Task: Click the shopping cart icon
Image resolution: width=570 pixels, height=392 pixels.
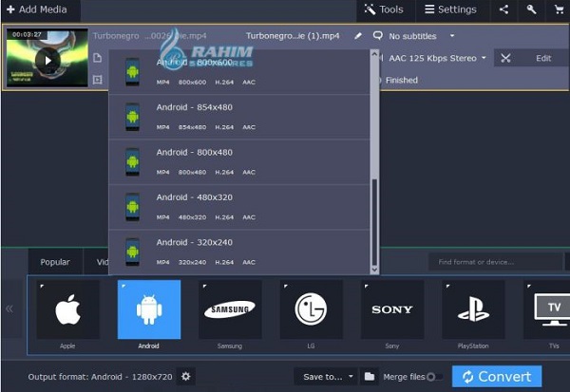Action: point(560,9)
